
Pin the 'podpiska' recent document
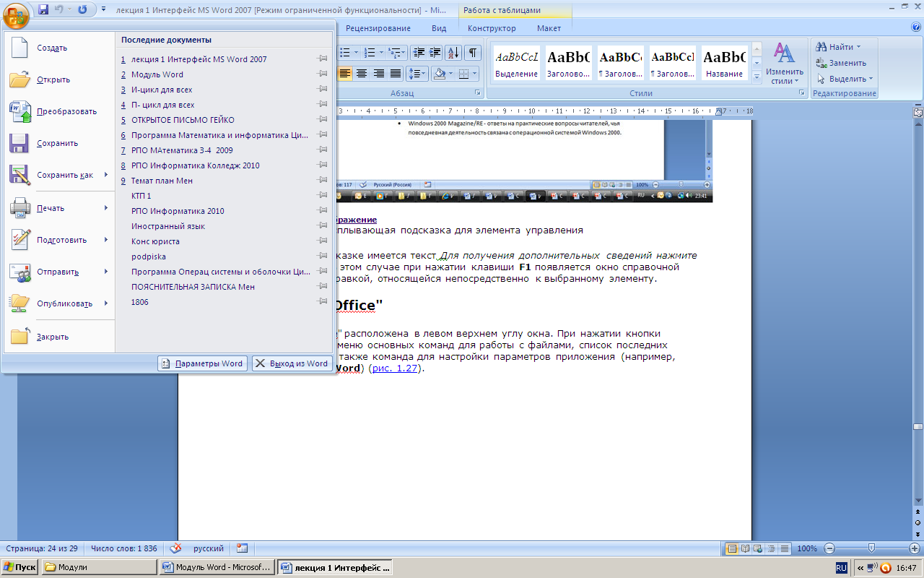(x=323, y=256)
